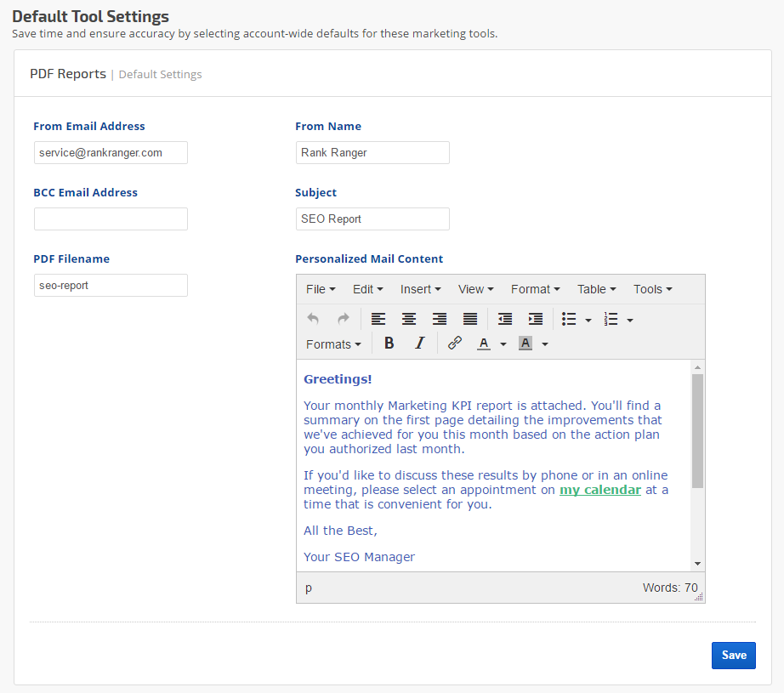Increase indent of the paragraph

point(536,319)
